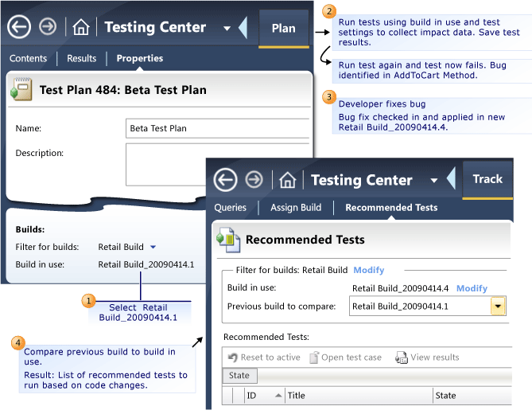Go home via house icon in Plan window

click(x=81, y=27)
